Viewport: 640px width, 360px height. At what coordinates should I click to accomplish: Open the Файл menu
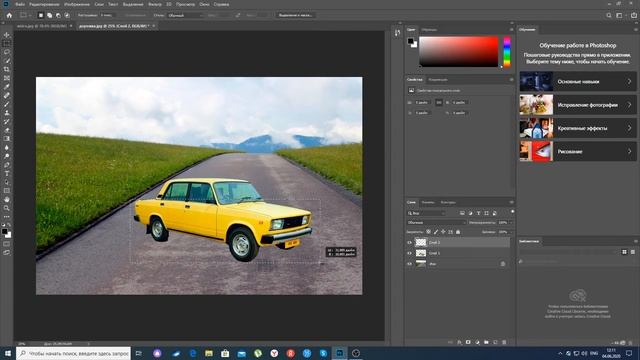pos(20,4)
